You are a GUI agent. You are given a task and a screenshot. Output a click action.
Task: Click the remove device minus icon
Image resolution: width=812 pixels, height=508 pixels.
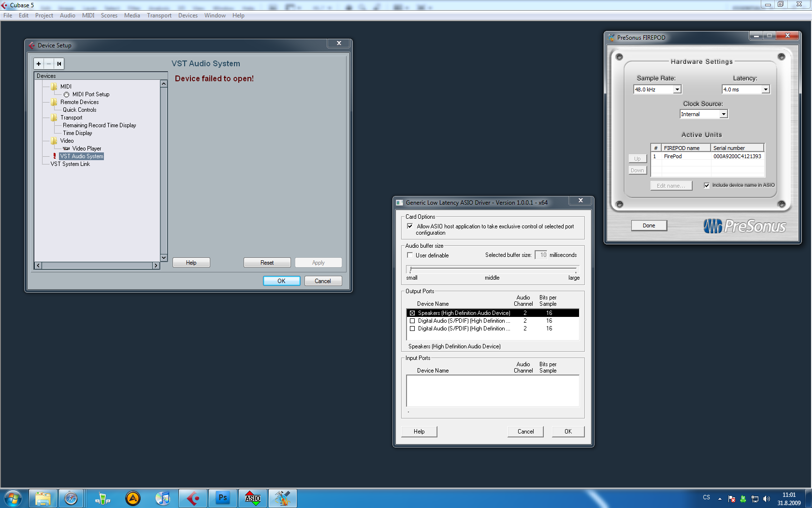point(48,63)
